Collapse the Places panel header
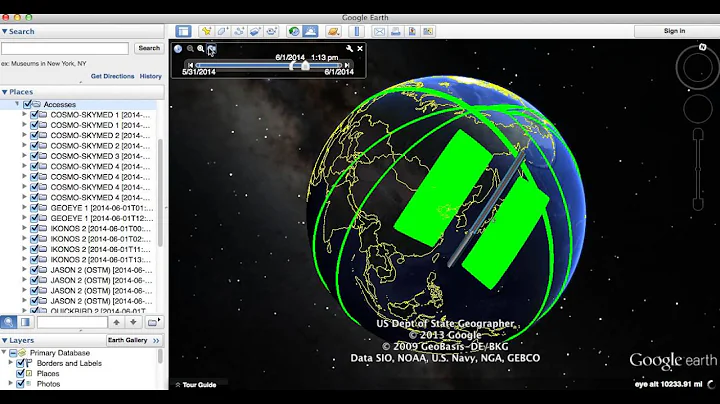 click(x=82, y=92)
